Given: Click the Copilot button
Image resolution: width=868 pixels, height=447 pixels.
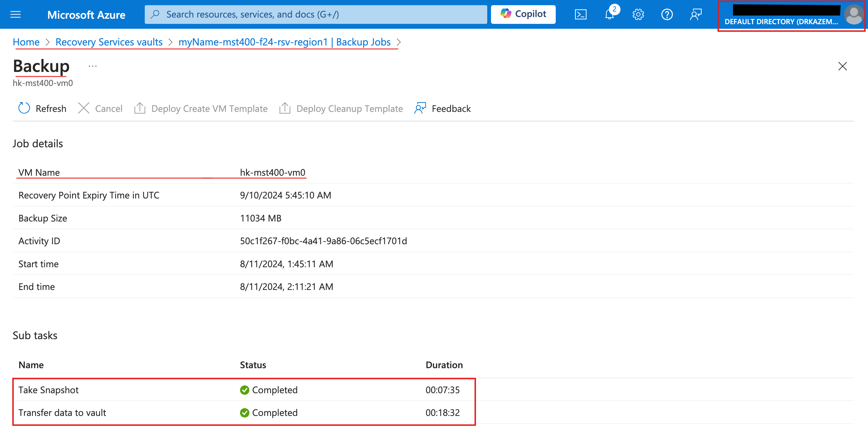Looking at the screenshot, I should point(523,14).
